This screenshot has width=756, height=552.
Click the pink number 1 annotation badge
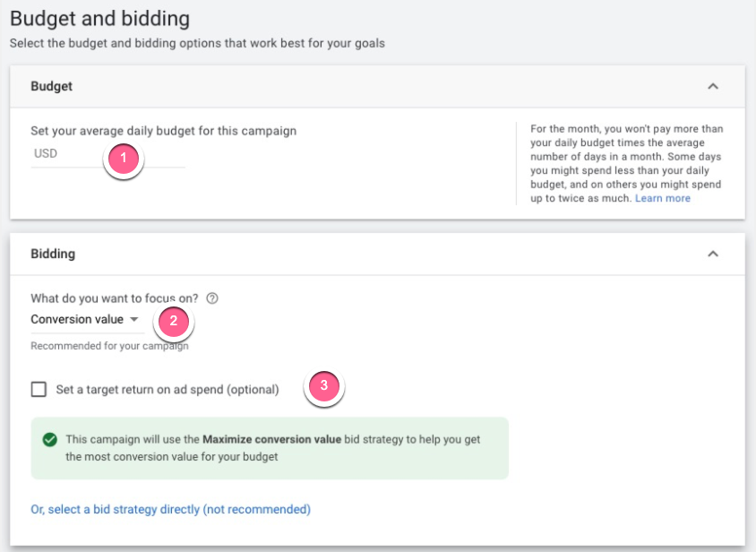pyautogui.click(x=125, y=160)
